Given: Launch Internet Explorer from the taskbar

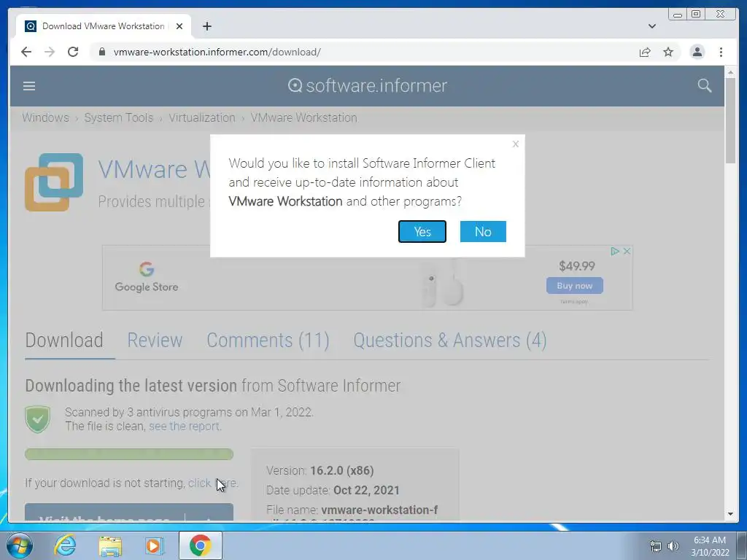Looking at the screenshot, I should [65, 545].
